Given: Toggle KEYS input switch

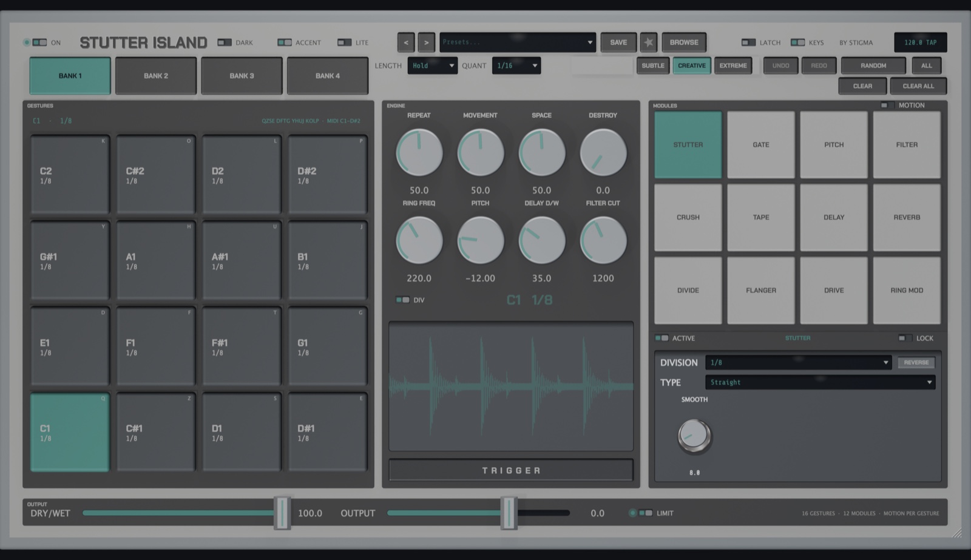Looking at the screenshot, I should point(798,42).
